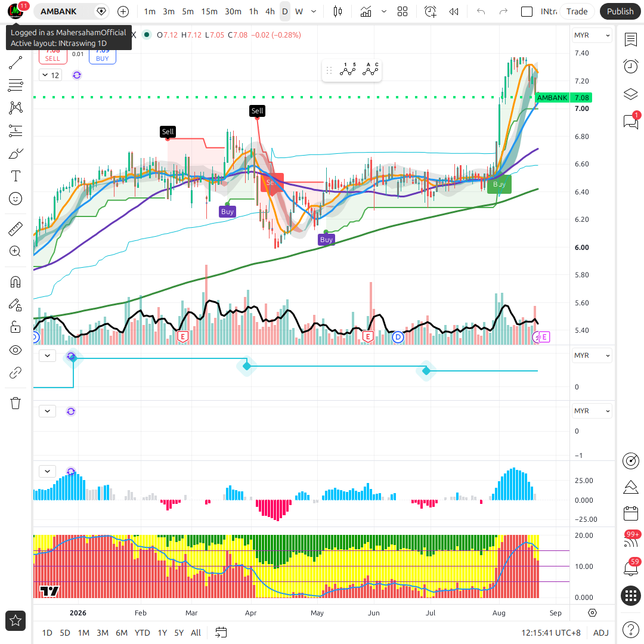Expand the third pane legend chevron
This screenshot has width=644, height=644.
[48, 411]
